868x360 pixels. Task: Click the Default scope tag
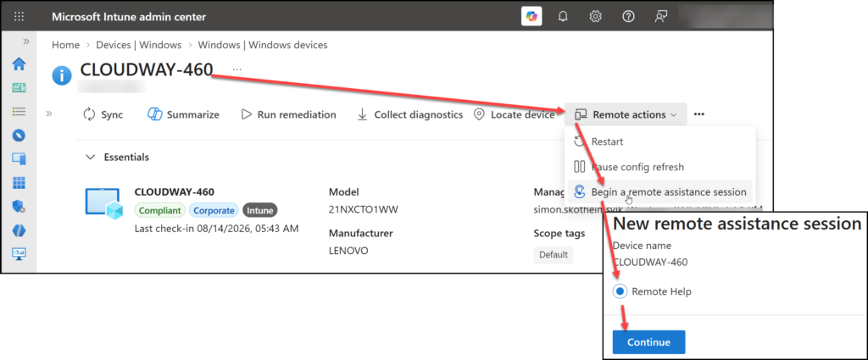[553, 254]
